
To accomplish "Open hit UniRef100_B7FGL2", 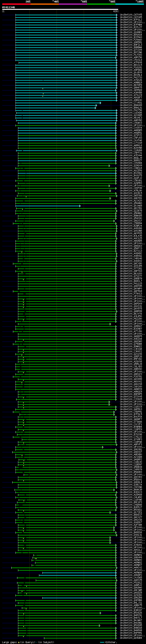I will [131, 20].
